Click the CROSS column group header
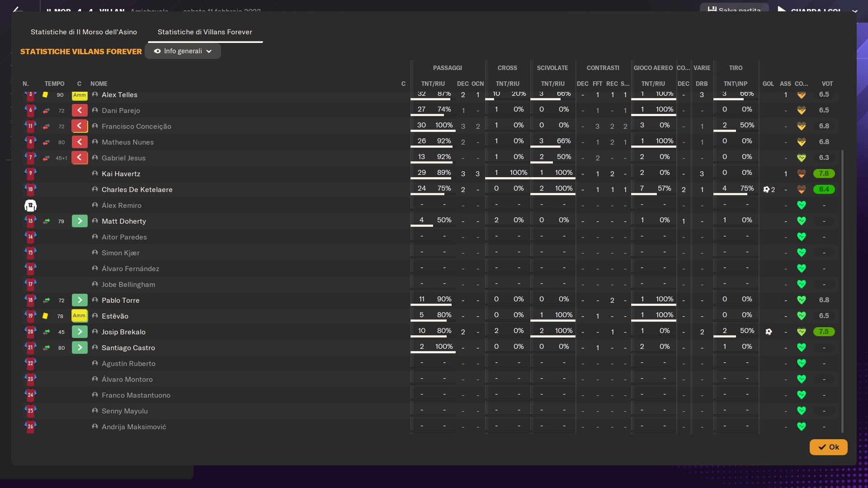 507,68
